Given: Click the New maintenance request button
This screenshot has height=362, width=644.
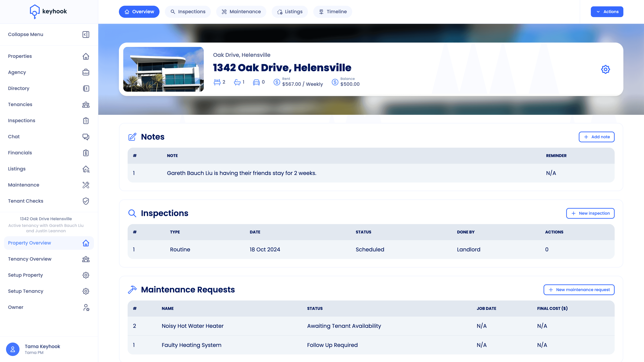Looking at the screenshot, I should pos(579,289).
